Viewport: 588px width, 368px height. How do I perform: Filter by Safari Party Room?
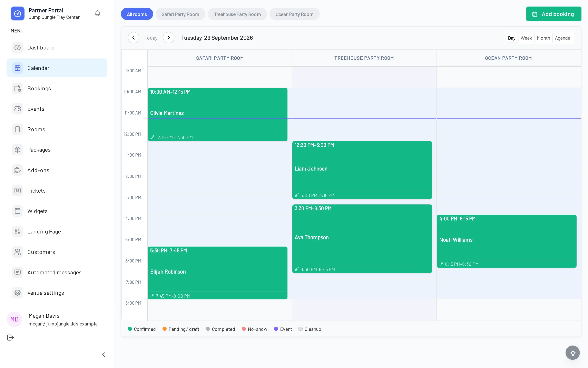coord(180,14)
